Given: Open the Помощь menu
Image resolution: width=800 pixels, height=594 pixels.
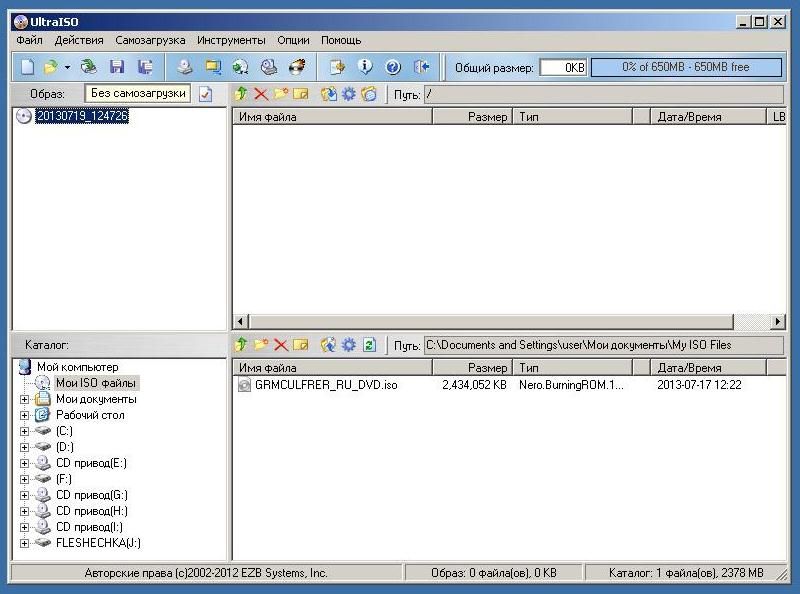Looking at the screenshot, I should [341, 40].
